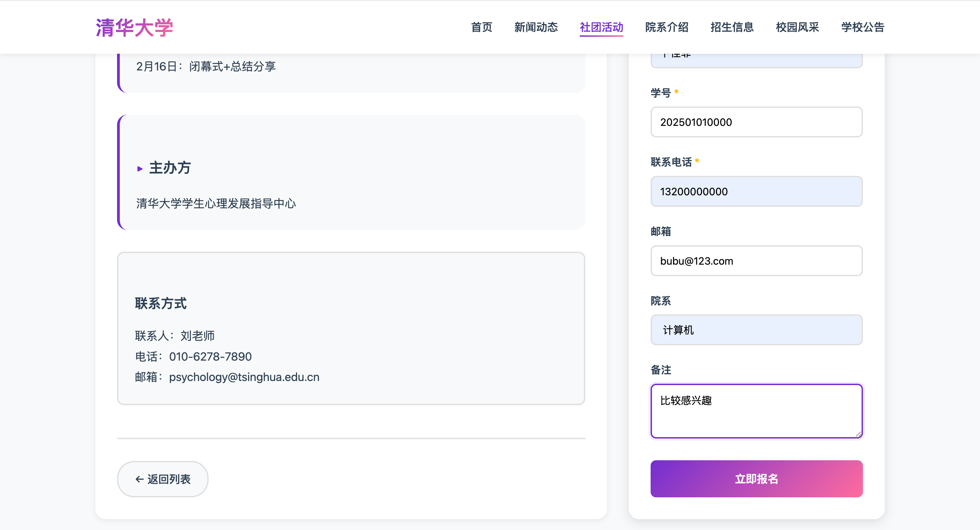Open the 校园风采 page link

[x=797, y=27]
